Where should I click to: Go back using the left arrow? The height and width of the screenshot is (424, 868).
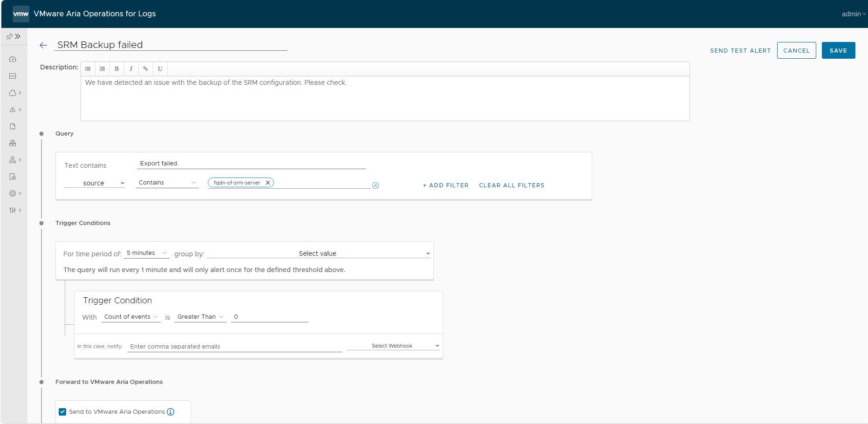tap(43, 45)
